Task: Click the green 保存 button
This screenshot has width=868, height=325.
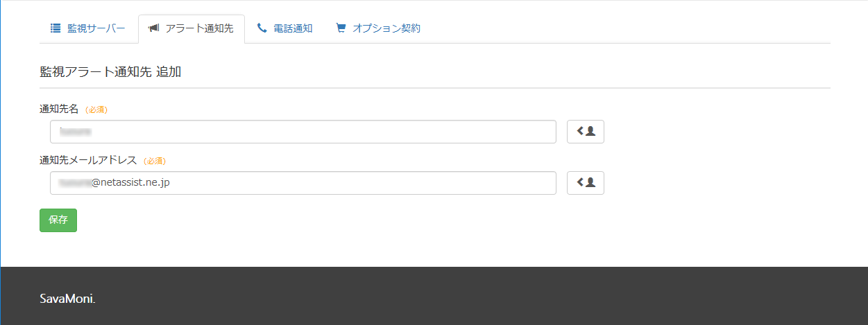Action: point(58,220)
